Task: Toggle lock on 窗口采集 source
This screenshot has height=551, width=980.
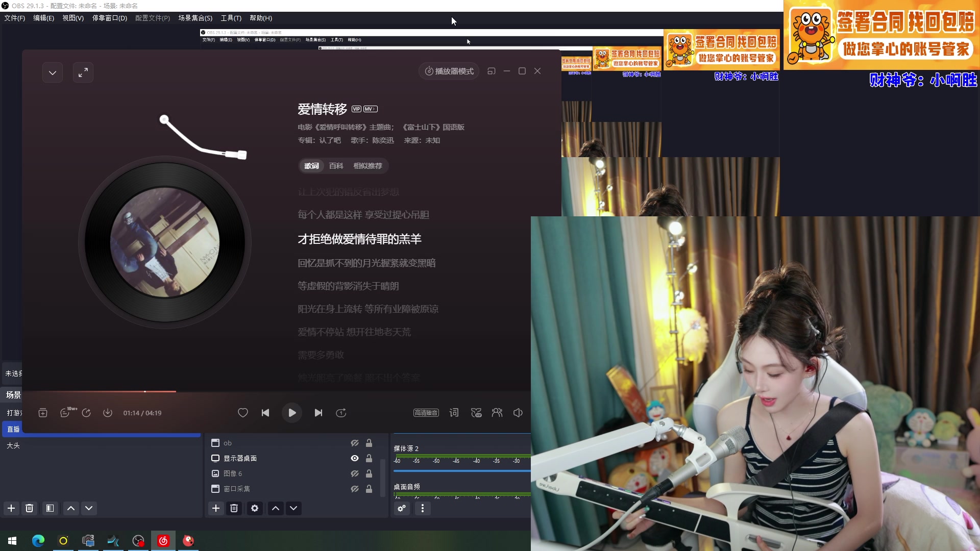Action: [x=369, y=489]
